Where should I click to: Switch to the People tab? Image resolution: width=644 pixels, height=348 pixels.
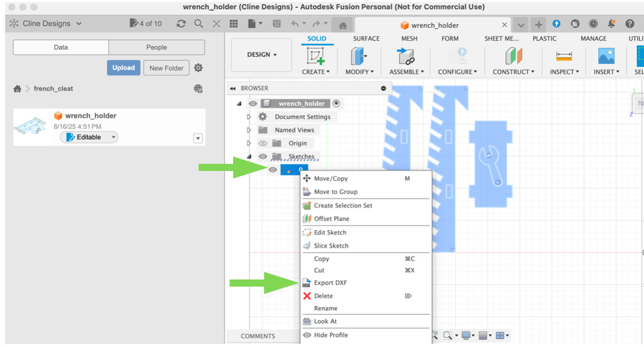(156, 47)
